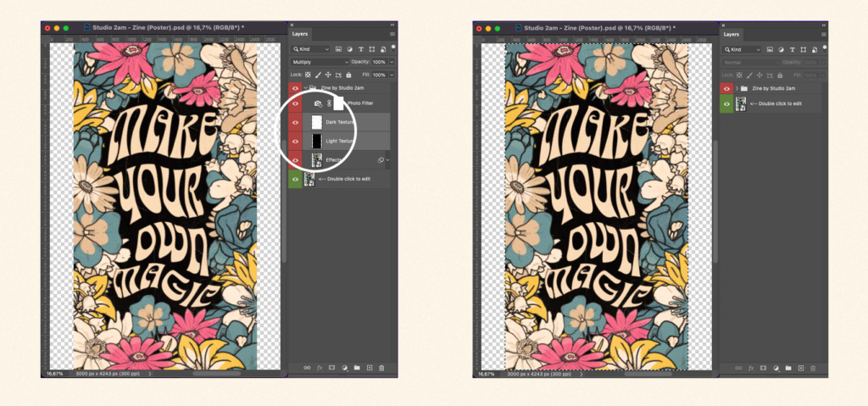Open Fill dropdown arrow in left panel
This screenshot has width=868, height=406.
(x=392, y=75)
